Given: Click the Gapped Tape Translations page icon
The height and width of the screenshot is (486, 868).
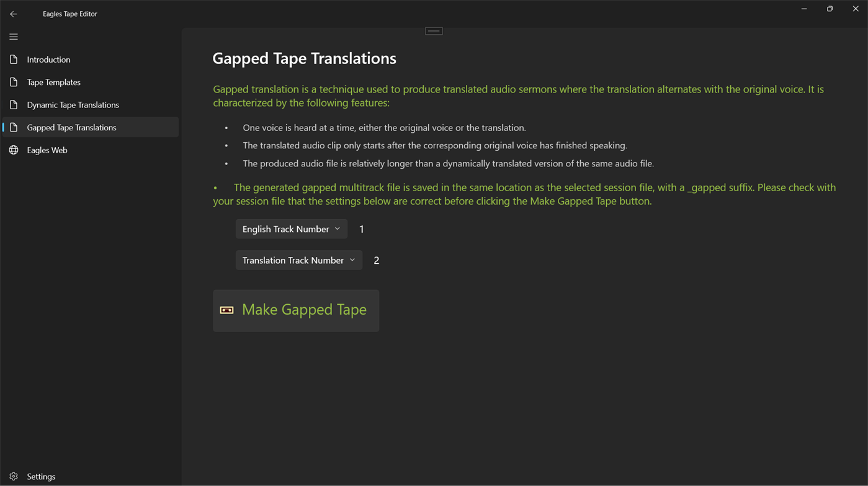Looking at the screenshot, I should tap(14, 127).
